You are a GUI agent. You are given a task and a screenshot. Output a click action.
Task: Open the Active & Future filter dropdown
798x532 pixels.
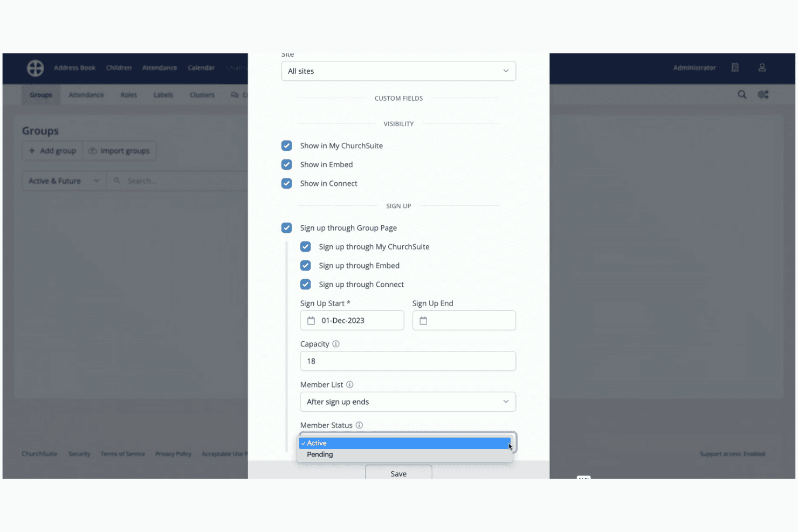tap(64, 181)
